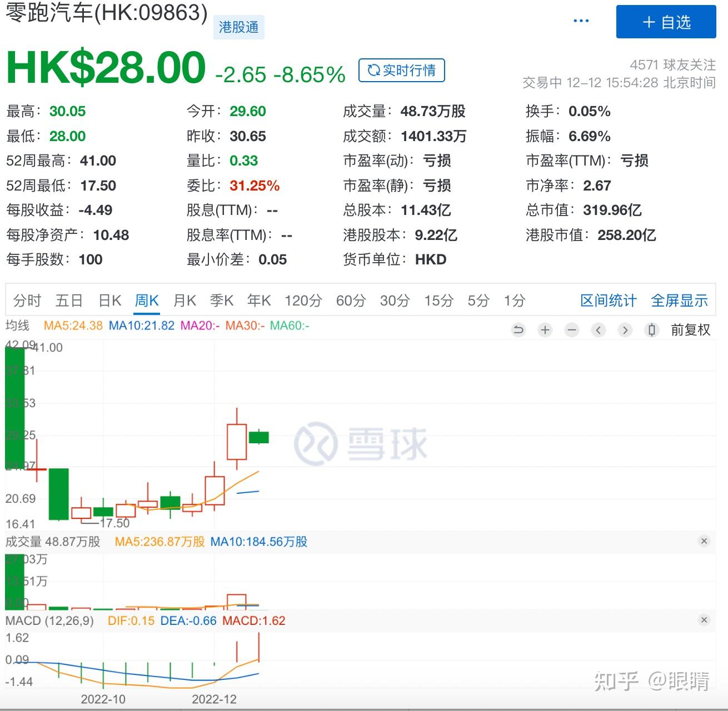Add stock to watchlist with 自选 button

pos(666,22)
